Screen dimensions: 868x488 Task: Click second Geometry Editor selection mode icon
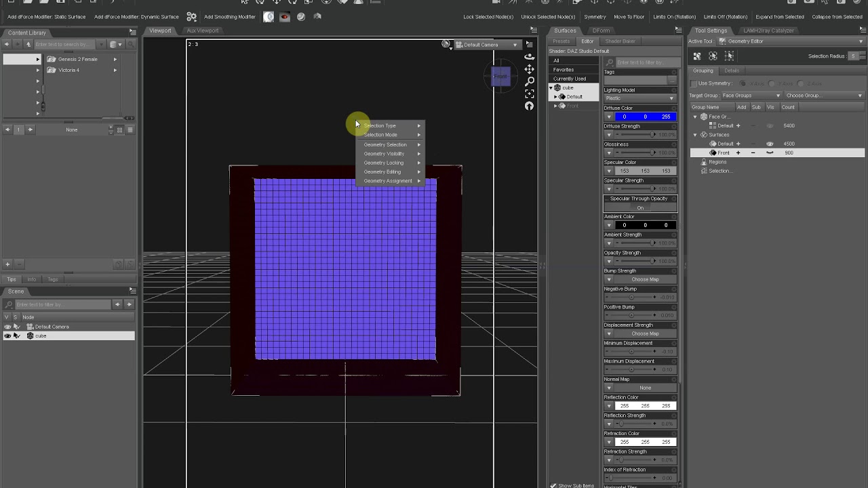point(713,56)
